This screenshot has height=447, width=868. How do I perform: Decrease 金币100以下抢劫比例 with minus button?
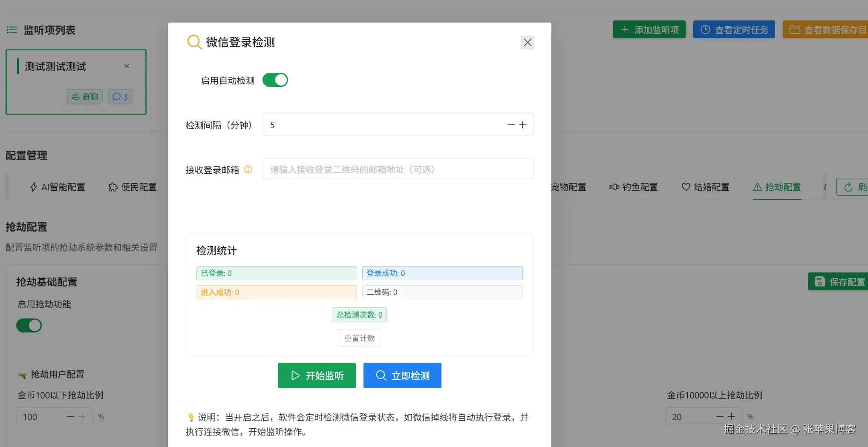[71, 416]
